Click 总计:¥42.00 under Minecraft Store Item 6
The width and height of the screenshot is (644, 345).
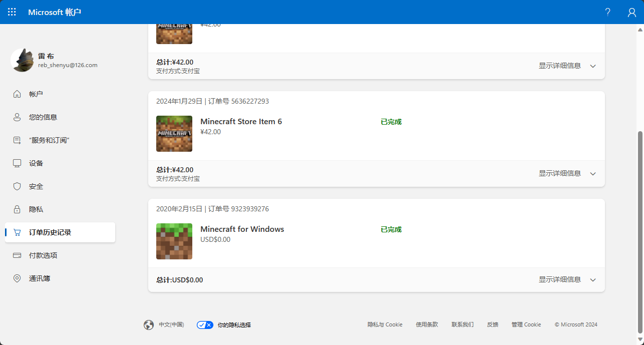click(175, 170)
